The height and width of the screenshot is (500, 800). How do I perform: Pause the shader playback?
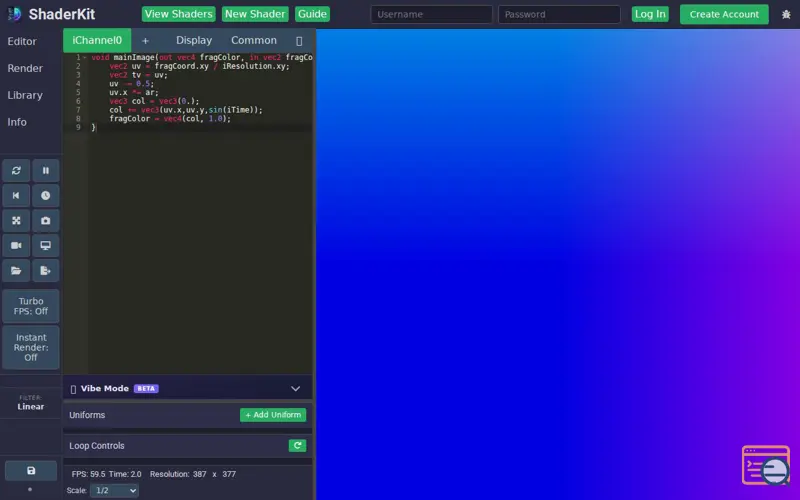click(46, 170)
